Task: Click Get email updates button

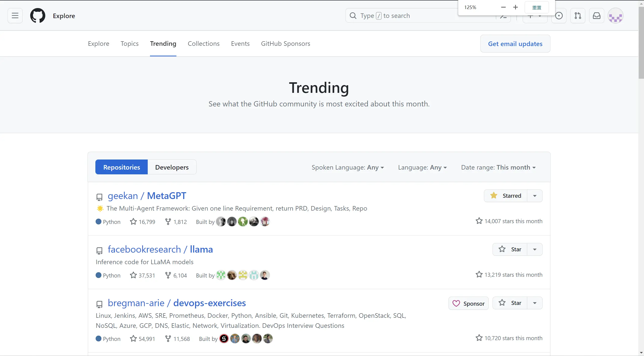Action: tap(515, 44)
